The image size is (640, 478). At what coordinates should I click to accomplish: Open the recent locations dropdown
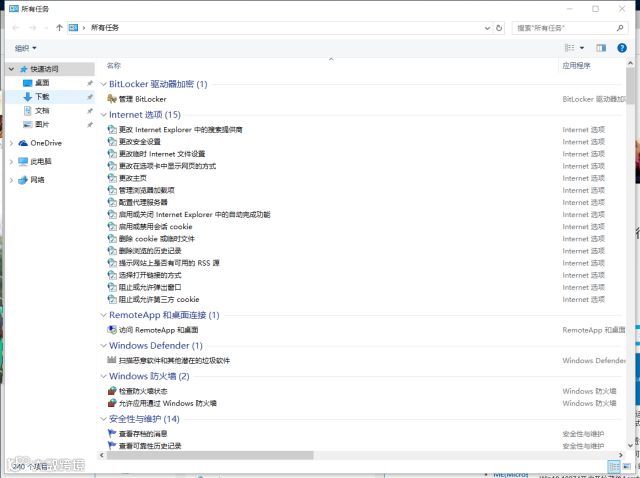coord(46,28)
